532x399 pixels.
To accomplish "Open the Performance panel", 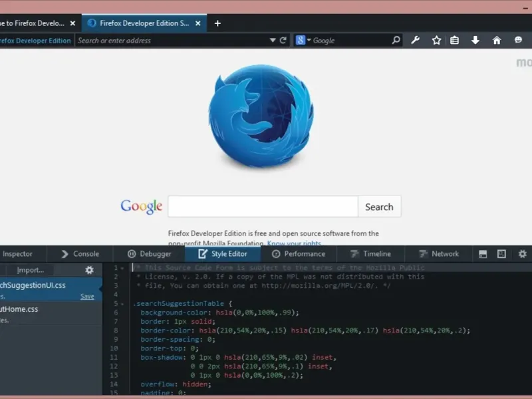I will [299, 254].
